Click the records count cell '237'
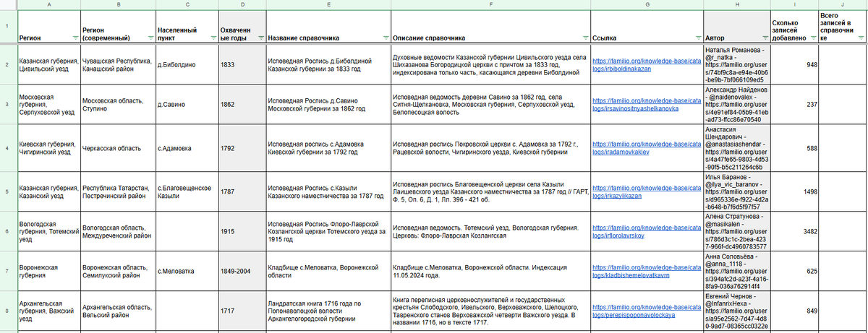 [x=793, y=104]
